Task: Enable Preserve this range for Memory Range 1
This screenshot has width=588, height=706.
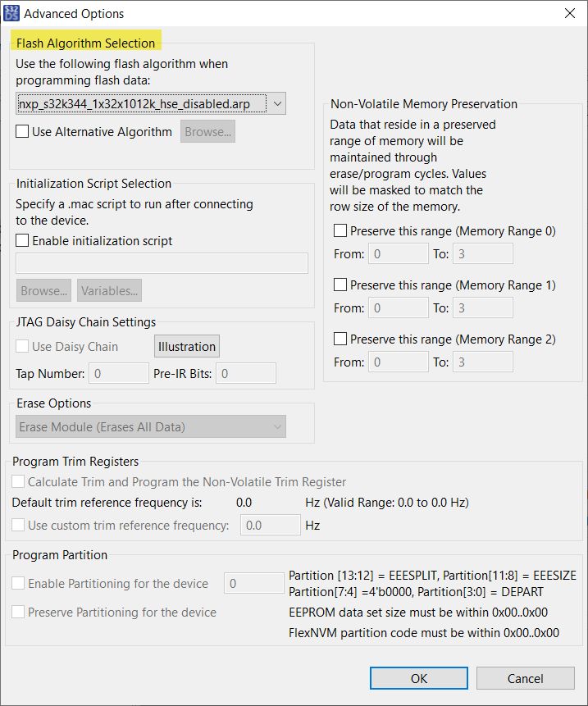Action: [340, 285]
